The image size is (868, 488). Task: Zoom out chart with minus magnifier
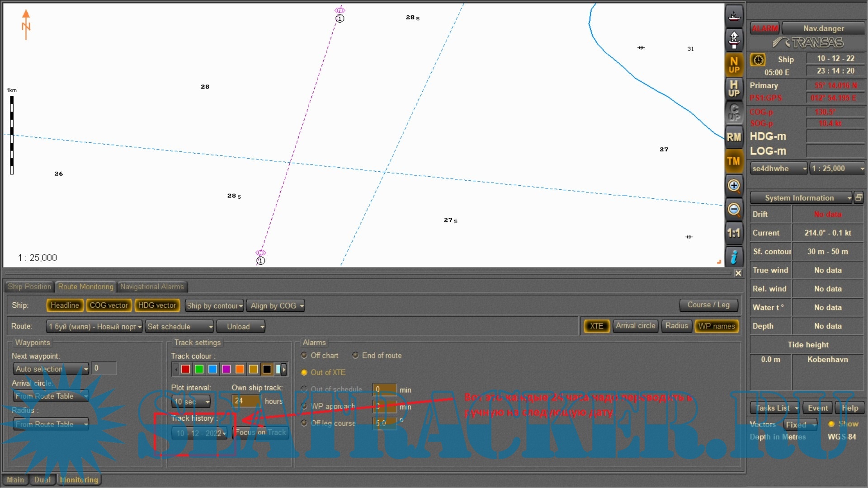click(734, 209)
